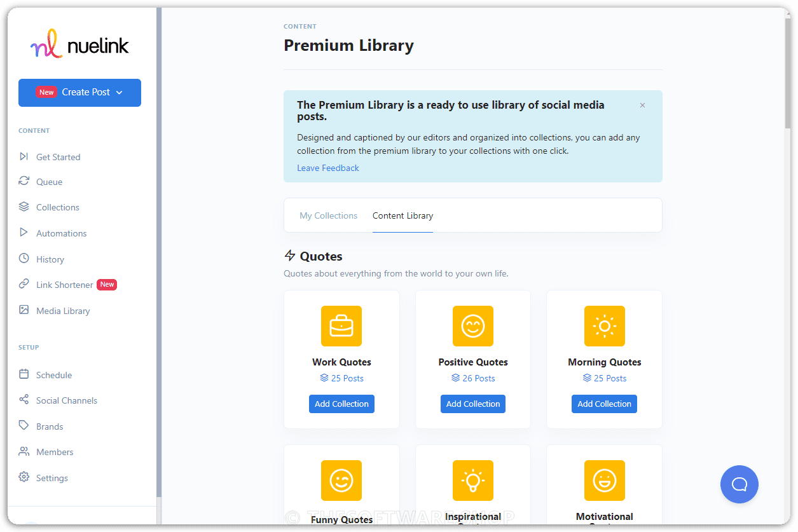Click the Funny Quotes winking face icon

(x=341, y=481)
